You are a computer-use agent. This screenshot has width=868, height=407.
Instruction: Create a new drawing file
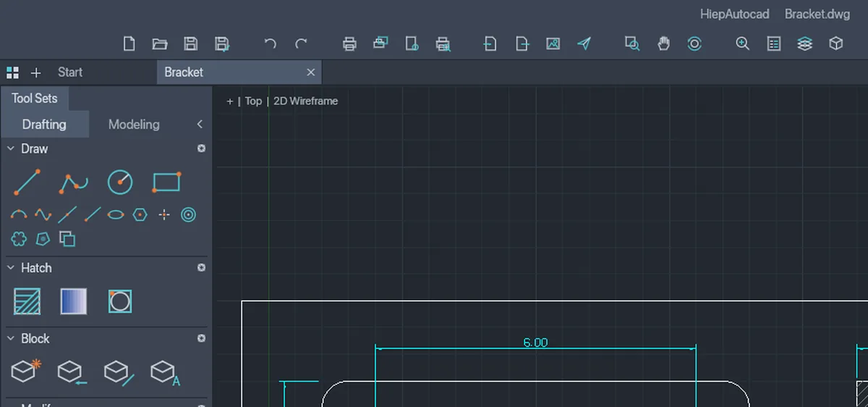(x=129, y=43)
